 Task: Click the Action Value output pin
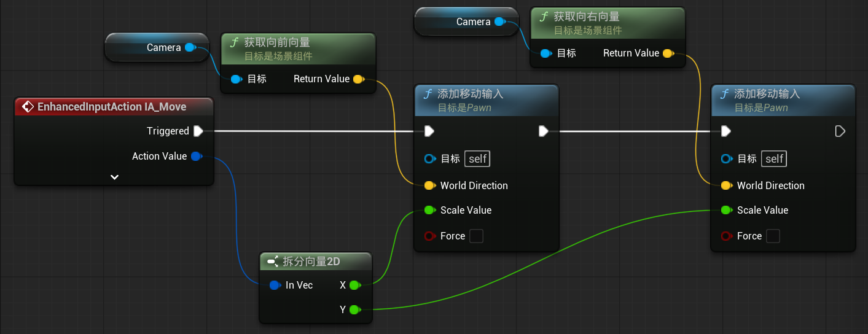click(196, 157)
